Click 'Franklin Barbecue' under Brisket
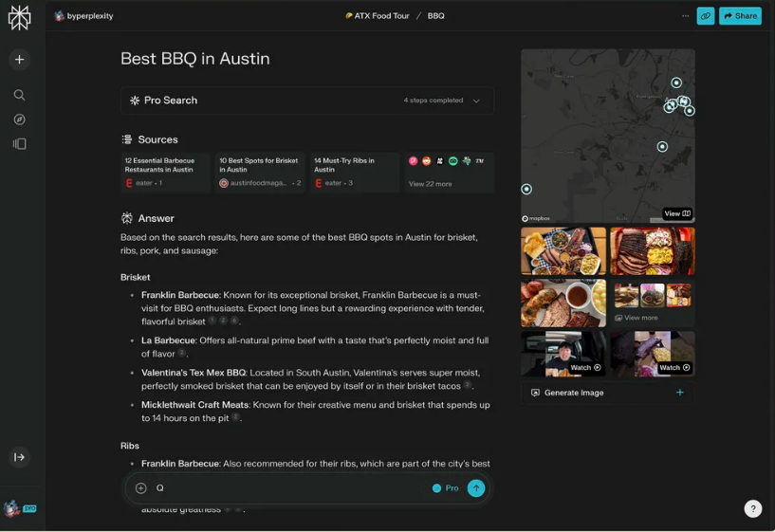 tap(180, 295)
